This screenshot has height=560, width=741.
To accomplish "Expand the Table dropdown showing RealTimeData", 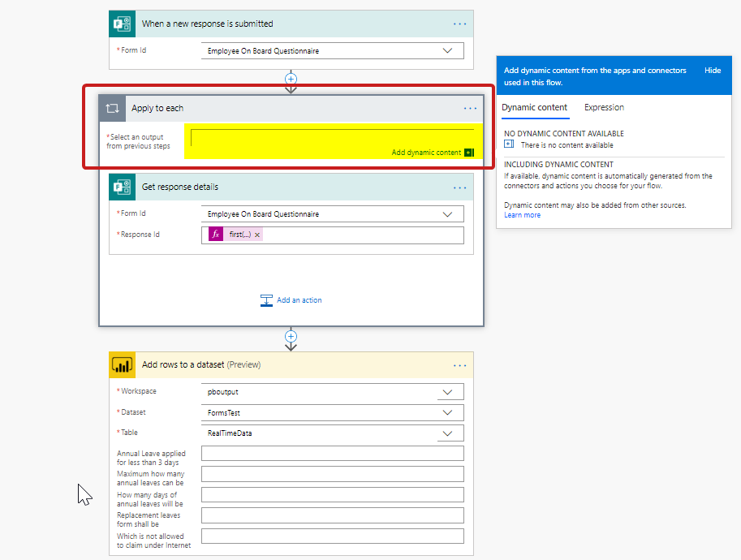I will pos(447,433).
